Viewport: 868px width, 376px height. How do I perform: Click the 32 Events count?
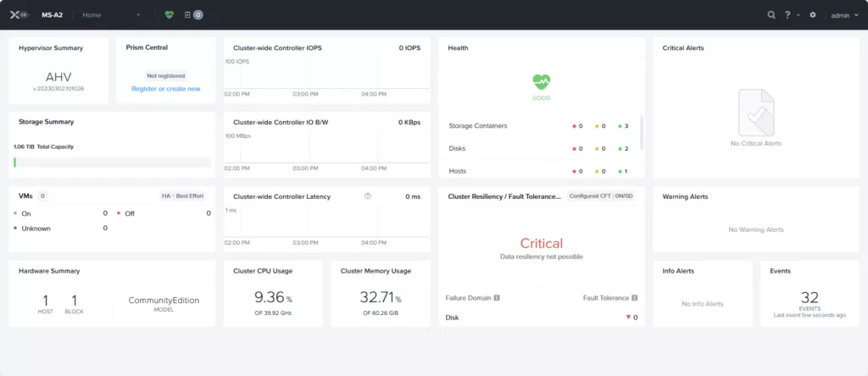pyautogui.click(x=810, y=297)
